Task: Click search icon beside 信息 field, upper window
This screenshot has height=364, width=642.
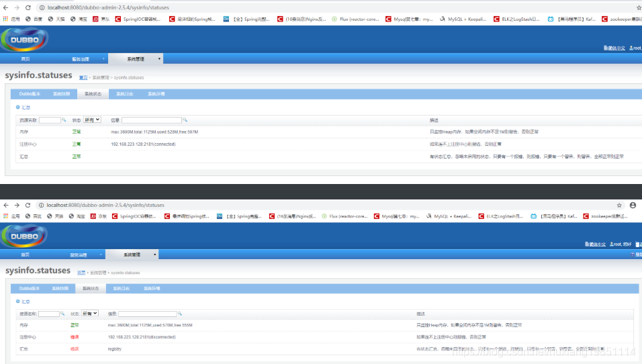Action: pos(185,120)
